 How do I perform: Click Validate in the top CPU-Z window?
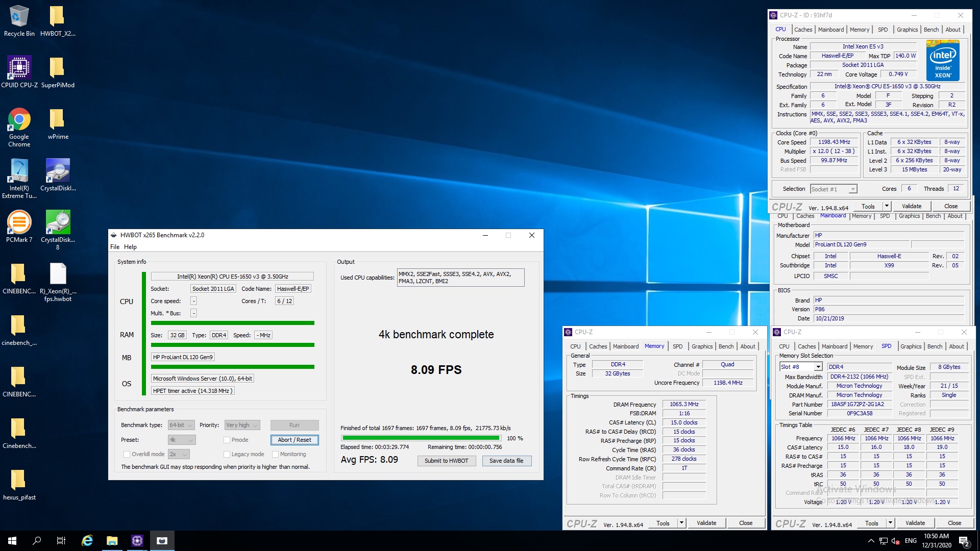click(912, 206)
